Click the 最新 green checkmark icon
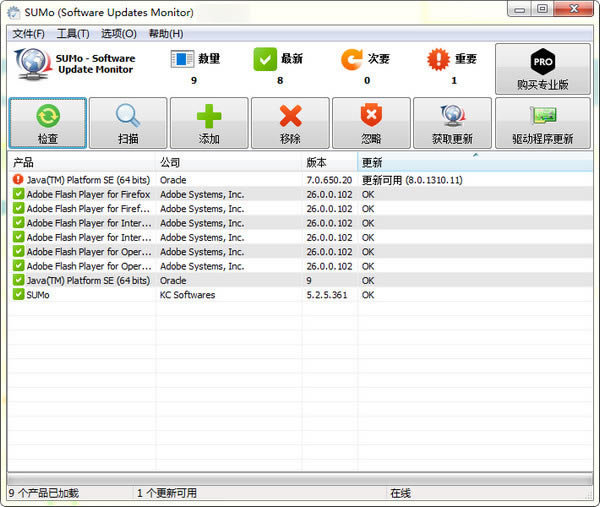Image resolution: width=600 pixels, height=507 pixels. point(265,59)
